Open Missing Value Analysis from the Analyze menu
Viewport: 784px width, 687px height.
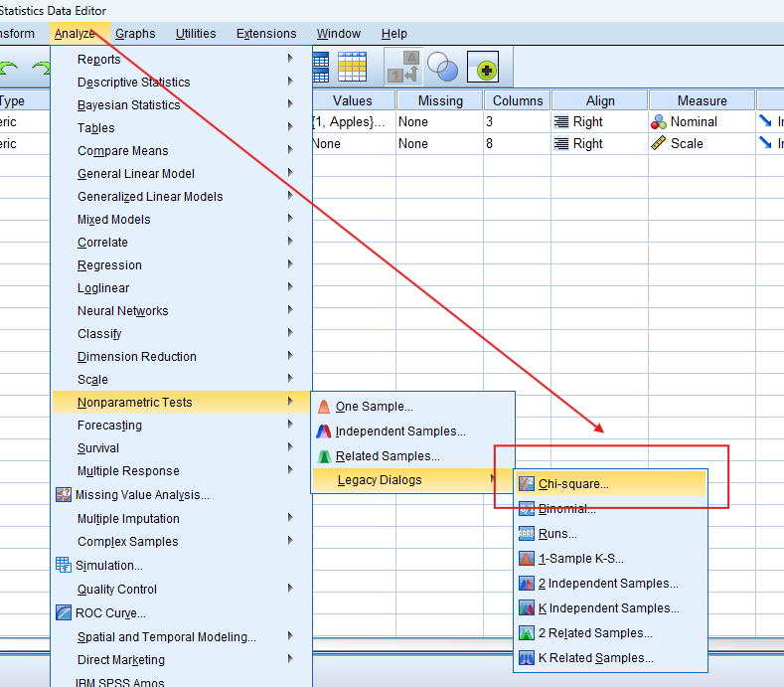coord(142,495)
